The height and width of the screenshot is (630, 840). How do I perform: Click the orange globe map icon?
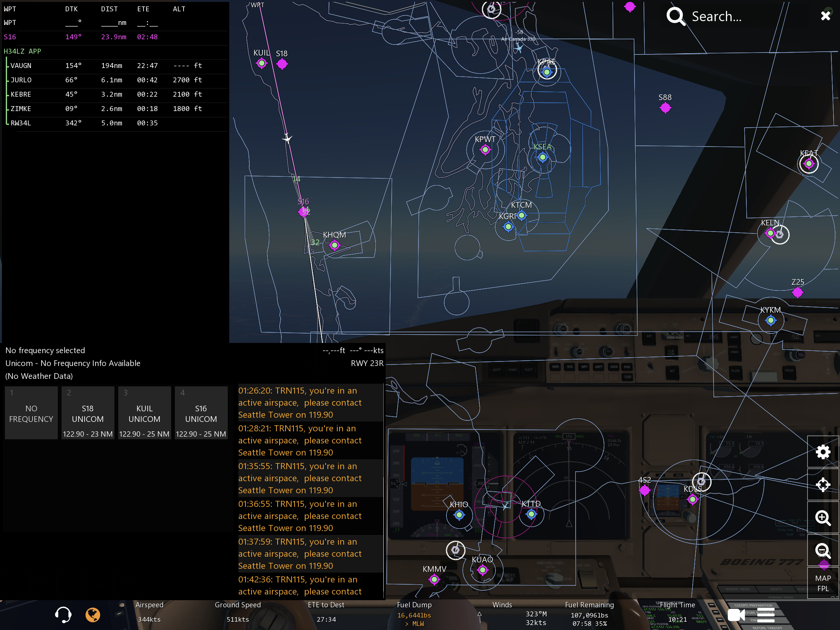tap(93, 614)
